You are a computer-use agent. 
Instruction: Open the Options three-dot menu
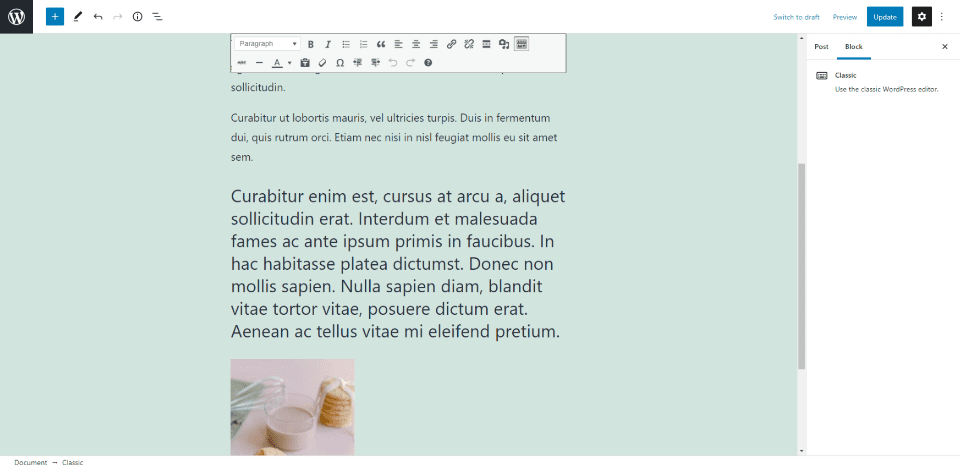click(942, 17)
